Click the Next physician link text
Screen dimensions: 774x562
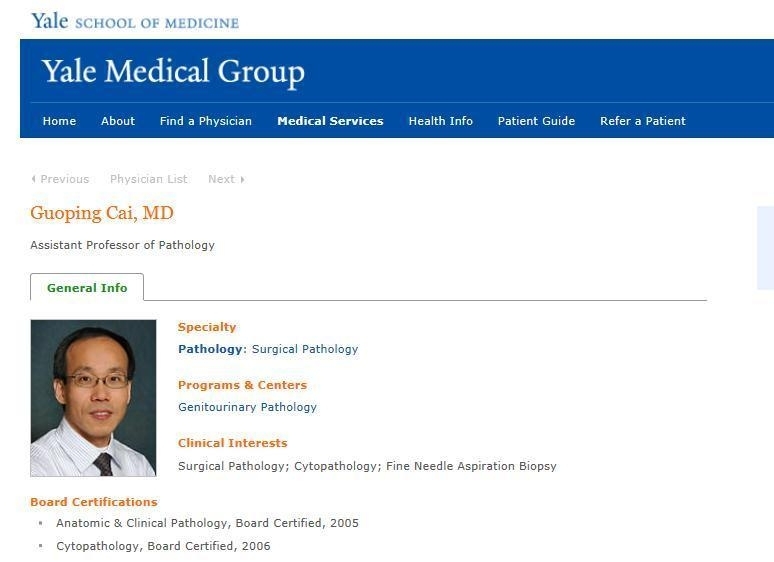221,179
